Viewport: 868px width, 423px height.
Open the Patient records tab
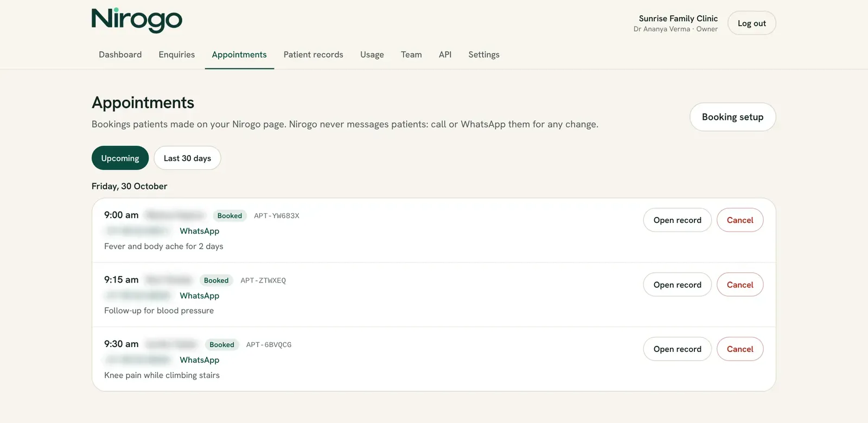click(313, 55)
